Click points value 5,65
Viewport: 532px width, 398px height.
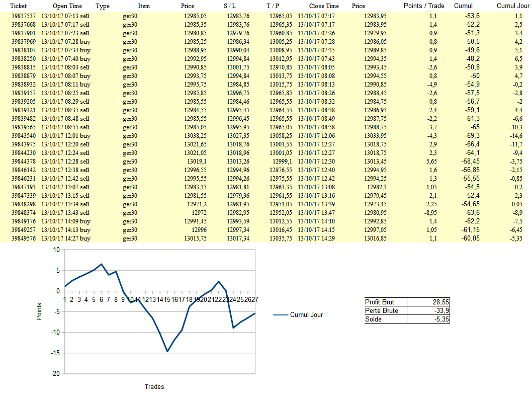431,162
